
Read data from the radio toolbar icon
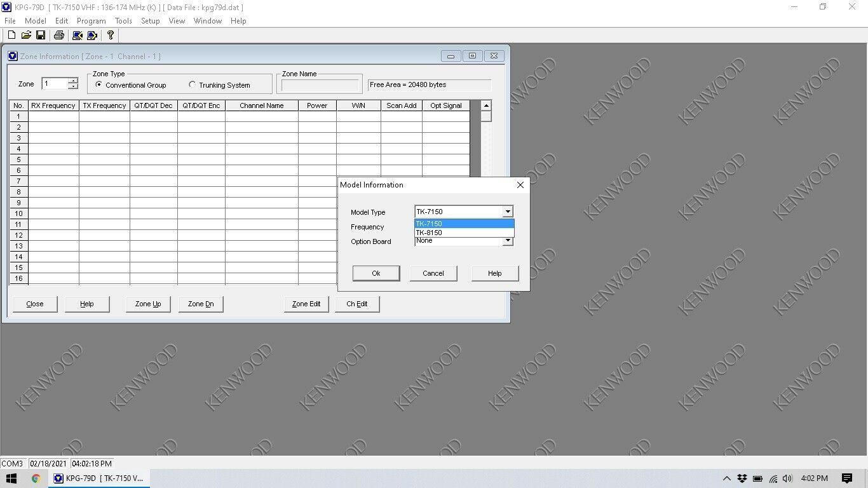click(x=77, y=36)
